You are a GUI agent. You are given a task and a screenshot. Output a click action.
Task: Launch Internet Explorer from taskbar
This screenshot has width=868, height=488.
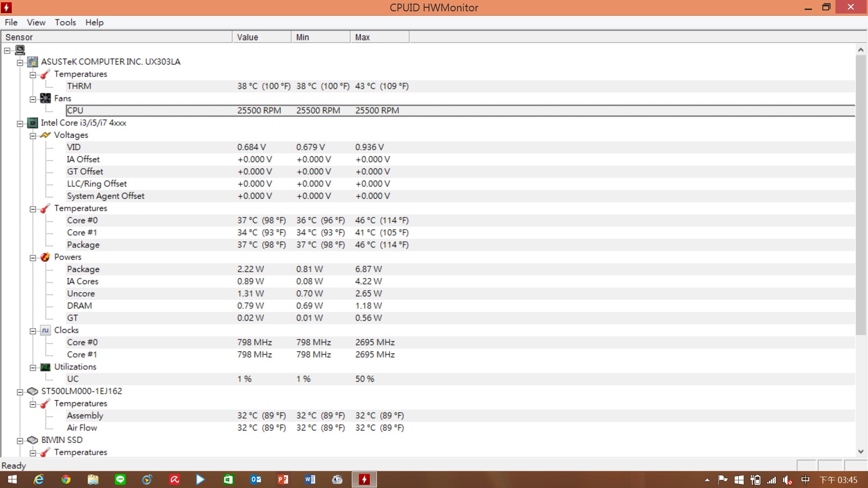pos(39,479)
